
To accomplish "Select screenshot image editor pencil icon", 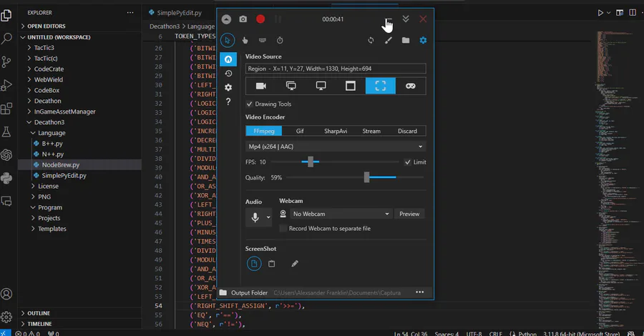I will [295, 264].
